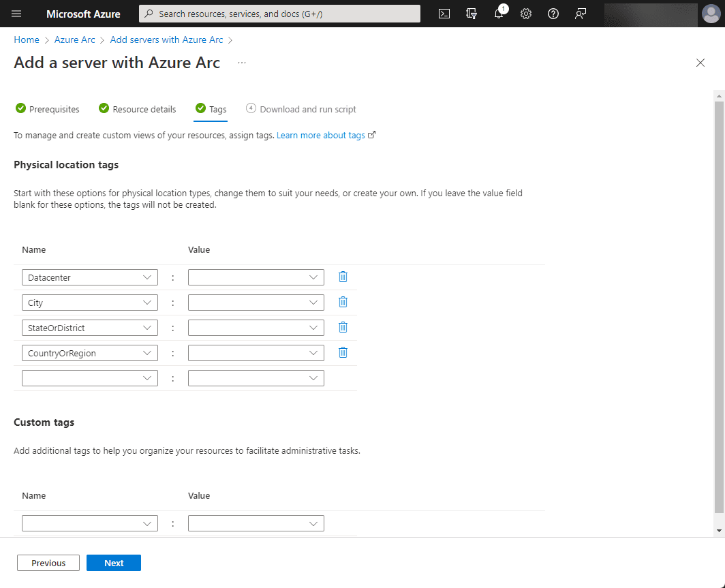The height and width of the screenshot is (588, 725).
Task: Open the notifications bell
Action: click(x=499, y=14)
